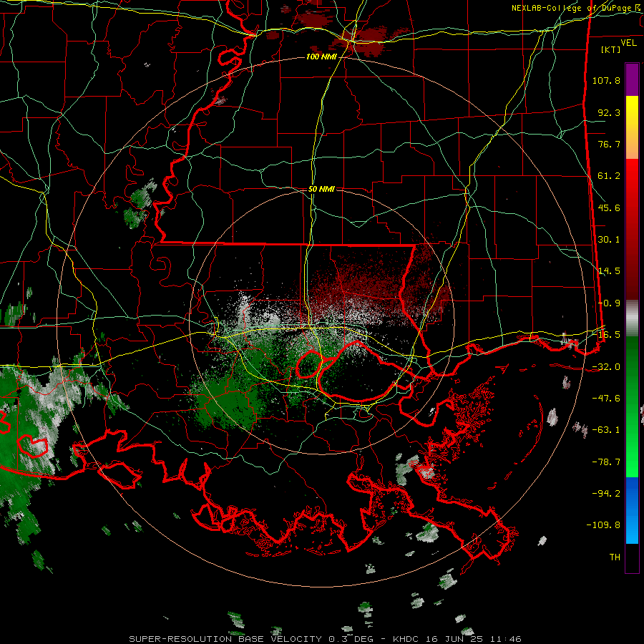Click the 50 NMI range ring label
Viewport: 644px width, 644px height.
(x=321, y=190)
